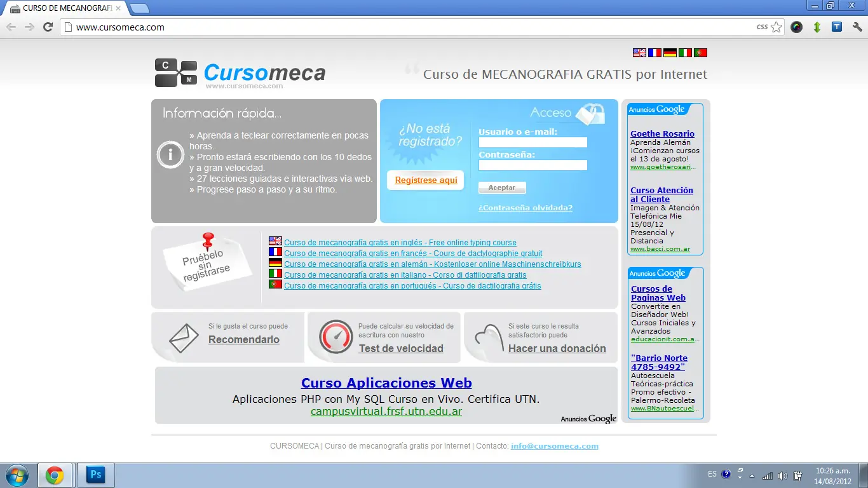Open Chrome's wrench menu
868x488 pixels.
(857, 27)
